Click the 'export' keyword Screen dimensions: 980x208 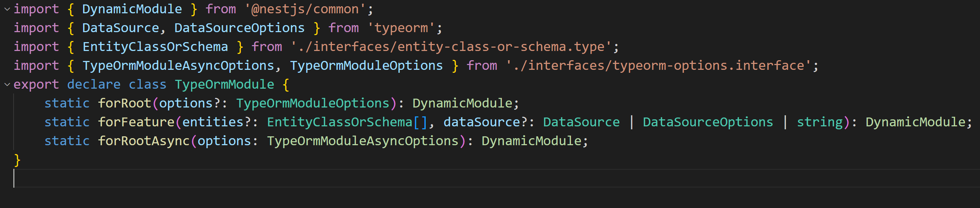point(36,84)
